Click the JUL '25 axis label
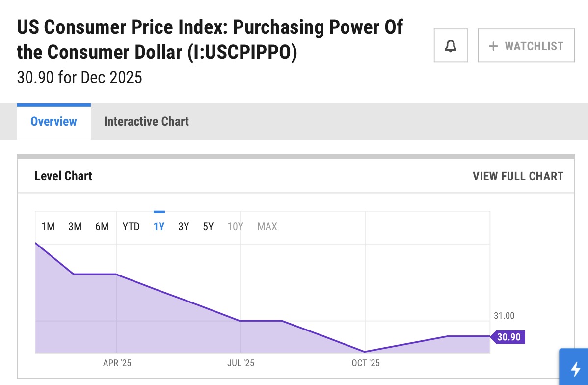 pyautogui.click(x=241, y=363)
